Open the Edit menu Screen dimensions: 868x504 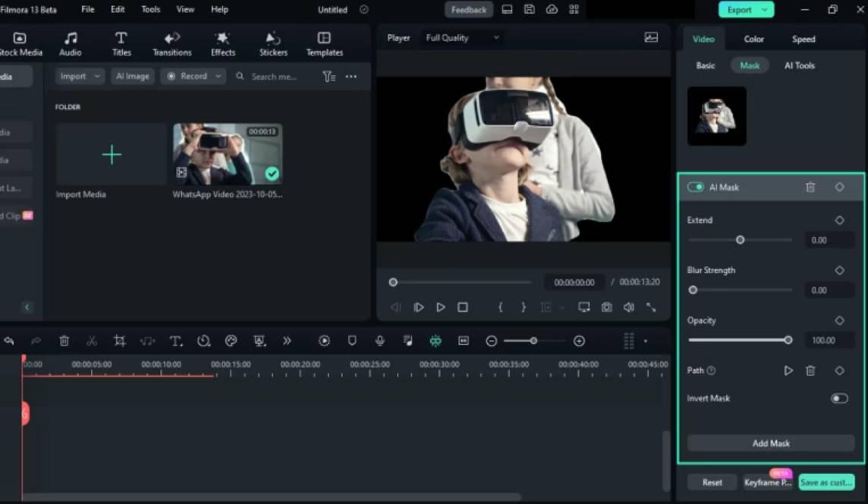(x=118, y=9)
